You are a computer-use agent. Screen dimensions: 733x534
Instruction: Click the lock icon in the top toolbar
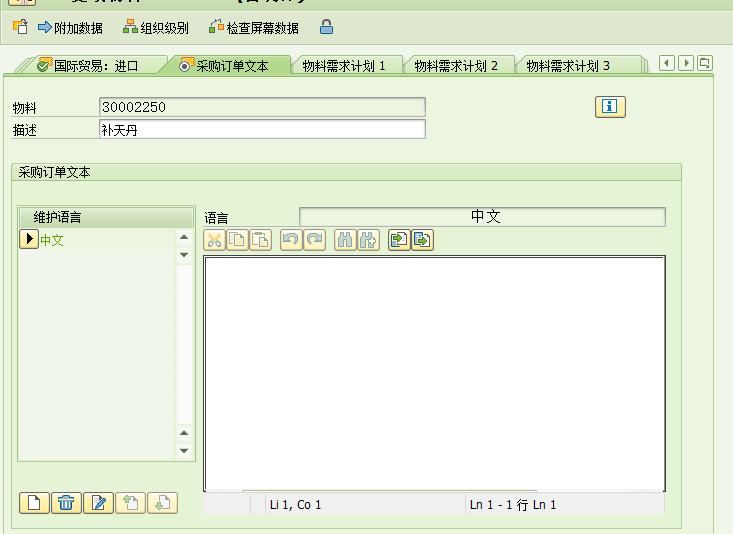click(x=326, y=28)
